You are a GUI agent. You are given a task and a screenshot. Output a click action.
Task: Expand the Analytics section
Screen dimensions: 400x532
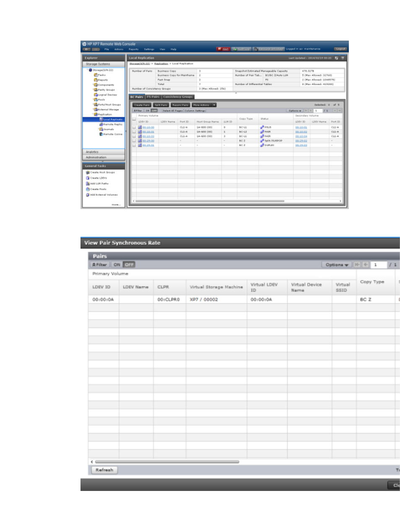click(x=103, y=152)
